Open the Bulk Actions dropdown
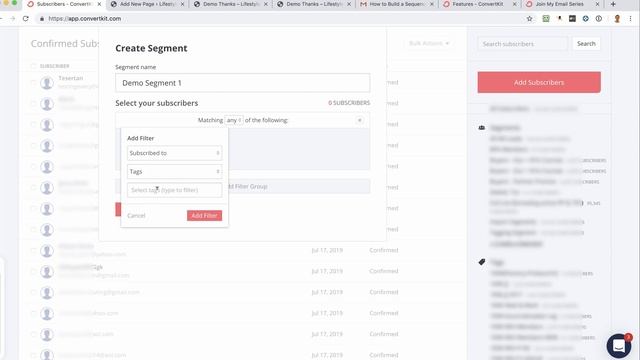The width and height of the screenshot is (640, 360). point(429,43)
